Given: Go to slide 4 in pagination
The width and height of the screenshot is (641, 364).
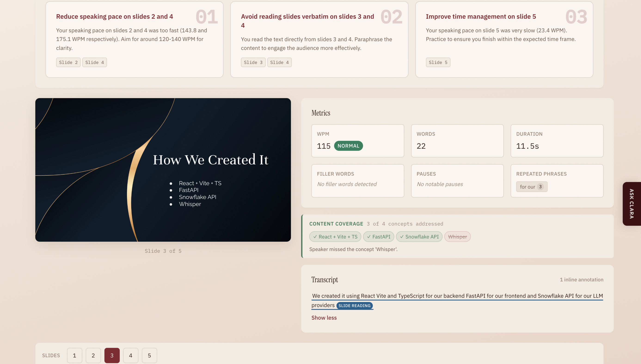Looking at the screenshot, I should 131,355.
